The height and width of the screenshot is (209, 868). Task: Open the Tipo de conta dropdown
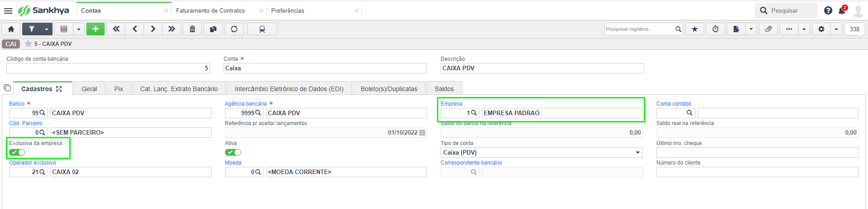point(542,152)
